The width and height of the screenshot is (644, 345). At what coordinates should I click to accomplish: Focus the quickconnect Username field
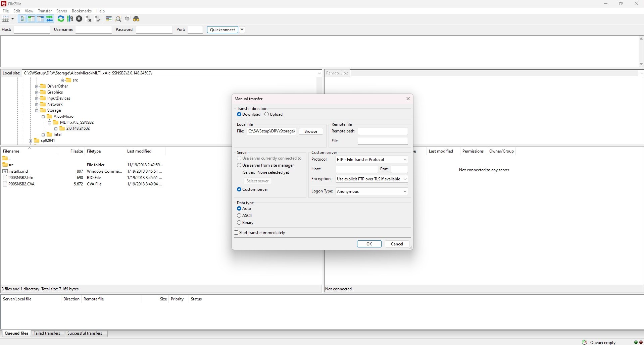(94, 30)
